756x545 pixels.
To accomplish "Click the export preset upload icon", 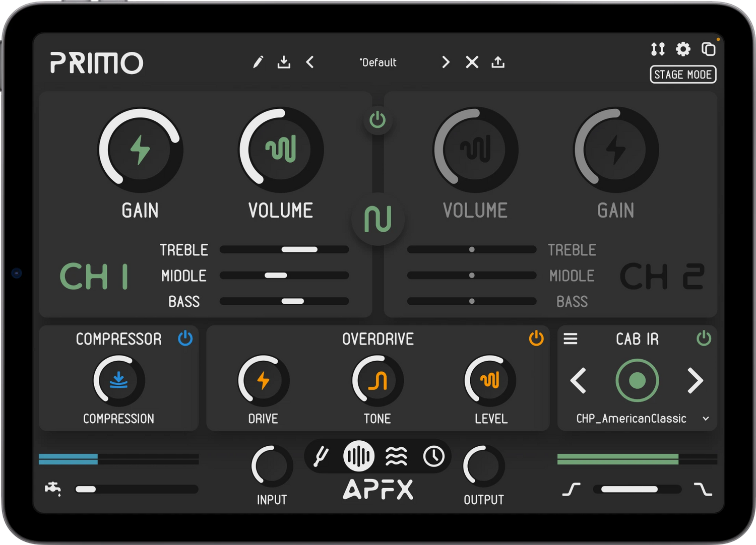I will coord(498,62).
